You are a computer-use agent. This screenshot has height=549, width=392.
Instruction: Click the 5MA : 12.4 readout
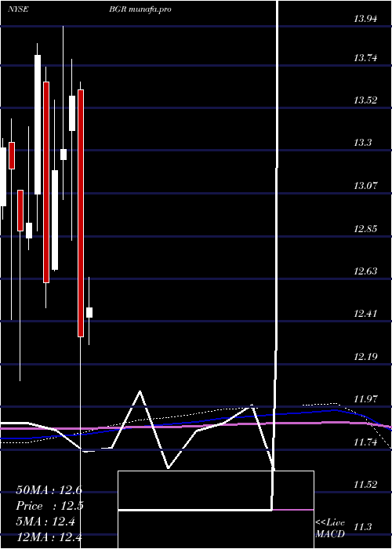45,522
